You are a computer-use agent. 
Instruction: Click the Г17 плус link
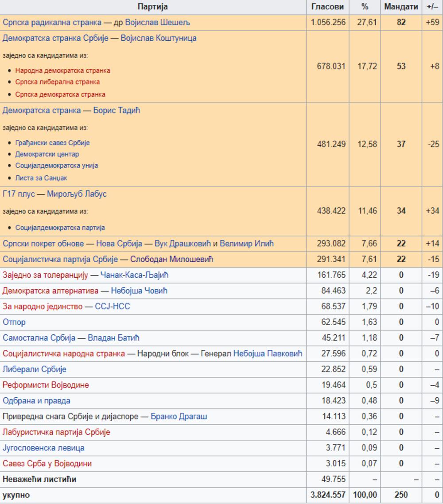pos(18,194)
